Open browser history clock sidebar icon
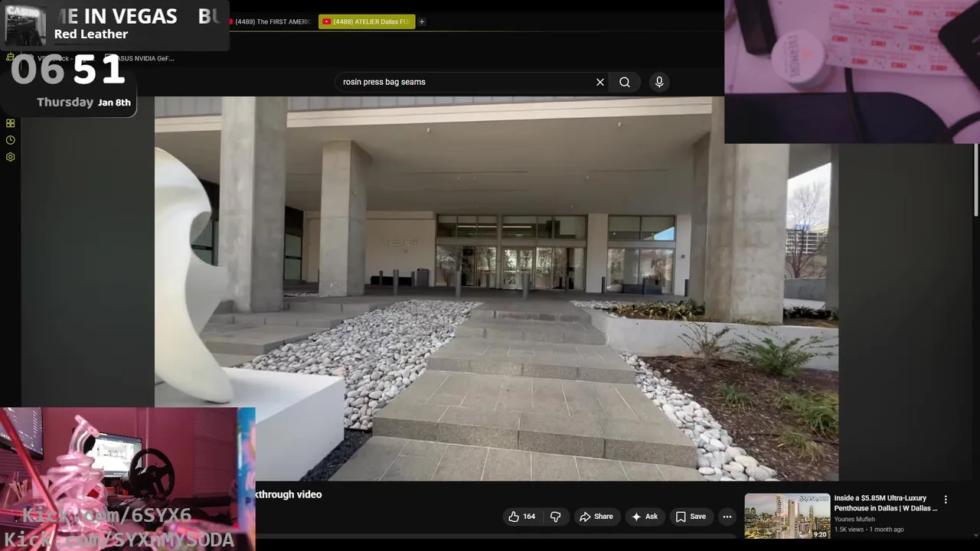Screen dimensions: 980x551 [x=10, y=140]
